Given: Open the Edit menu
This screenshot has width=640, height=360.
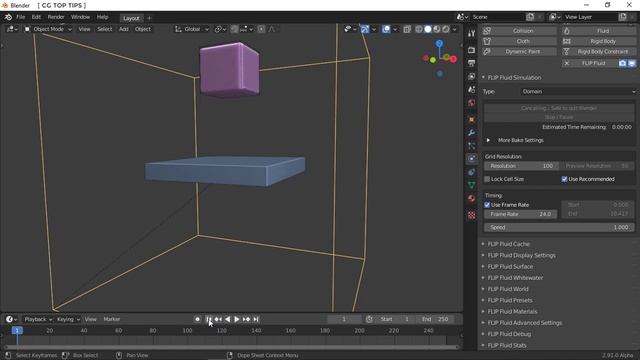Looking at the screenshot, I should click(36, 17).
